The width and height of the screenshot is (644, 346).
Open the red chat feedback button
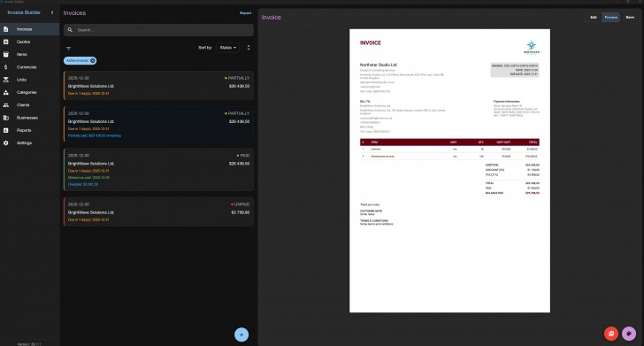(611, 334)
